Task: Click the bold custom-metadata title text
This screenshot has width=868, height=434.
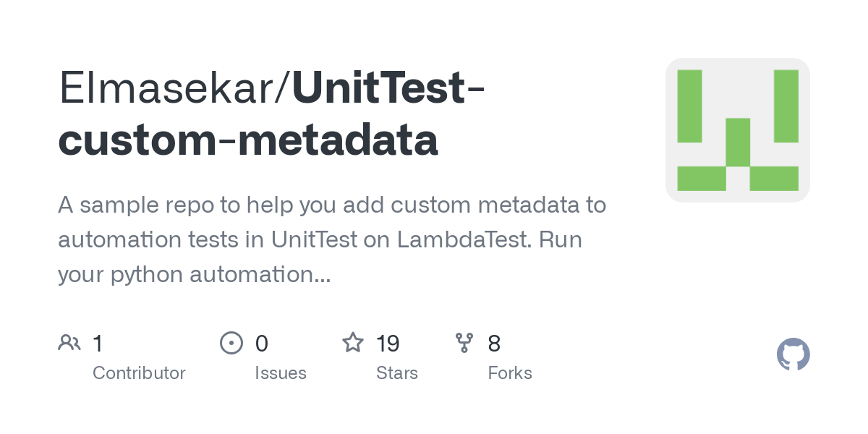Action: click(248, 140)
